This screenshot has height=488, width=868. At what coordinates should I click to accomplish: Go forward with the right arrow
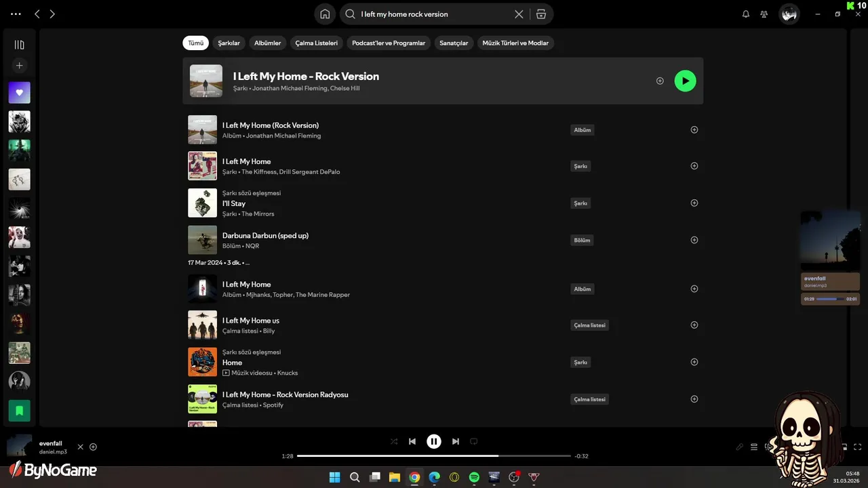(52, 14)
